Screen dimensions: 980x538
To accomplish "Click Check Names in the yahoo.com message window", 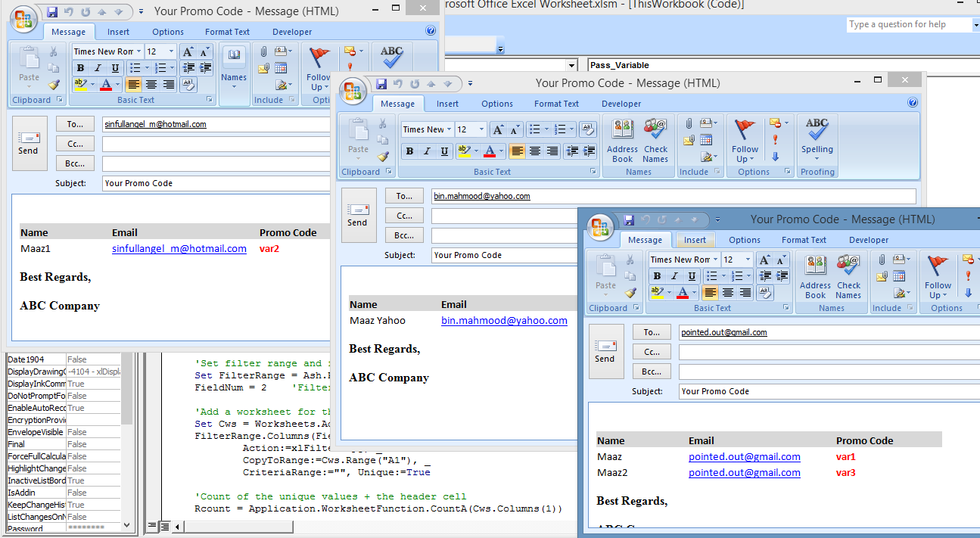I will click(655, 141).
